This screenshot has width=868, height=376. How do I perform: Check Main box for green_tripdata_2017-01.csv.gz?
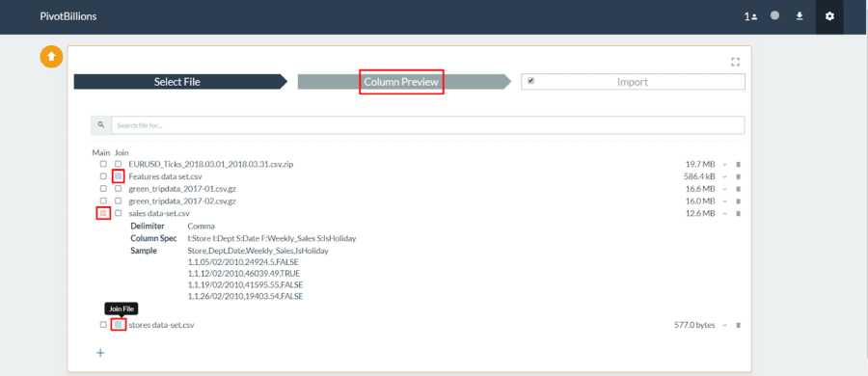click(103, 188)
